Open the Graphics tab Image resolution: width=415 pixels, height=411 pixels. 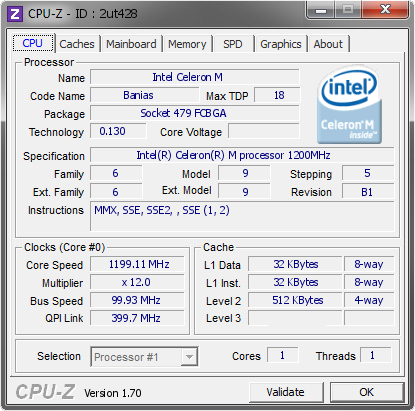tap(281, 44)
